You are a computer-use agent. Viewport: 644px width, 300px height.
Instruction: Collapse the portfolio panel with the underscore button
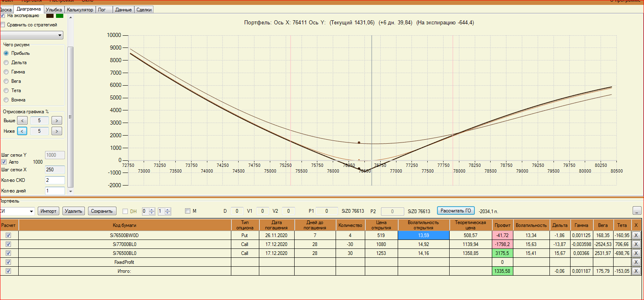[637, 211]
